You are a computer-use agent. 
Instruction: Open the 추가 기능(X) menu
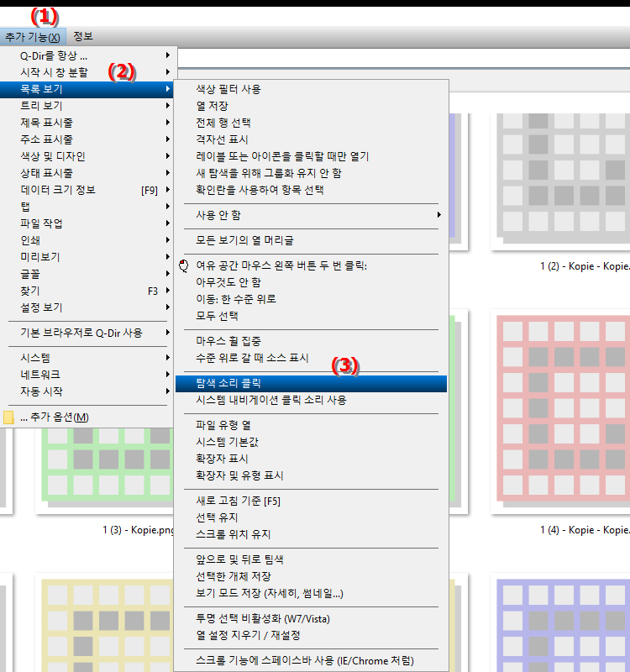tap(33, 36)
